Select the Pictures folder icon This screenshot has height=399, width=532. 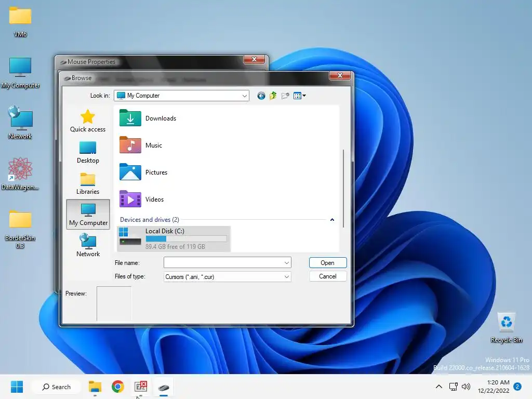(x=130, y=172)
